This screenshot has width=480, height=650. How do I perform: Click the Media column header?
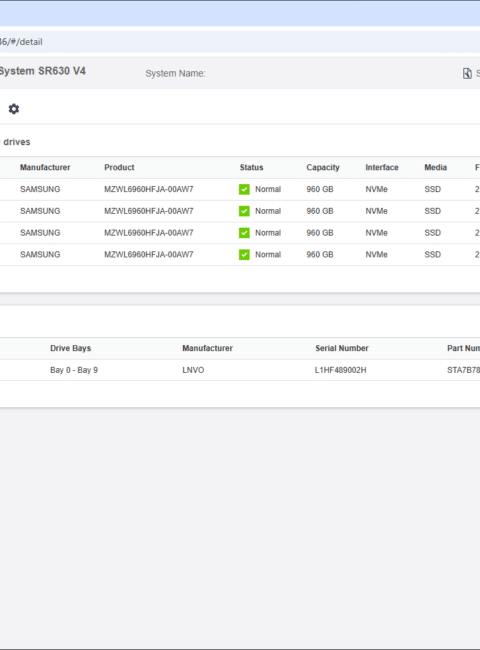[x=435, y=167]
